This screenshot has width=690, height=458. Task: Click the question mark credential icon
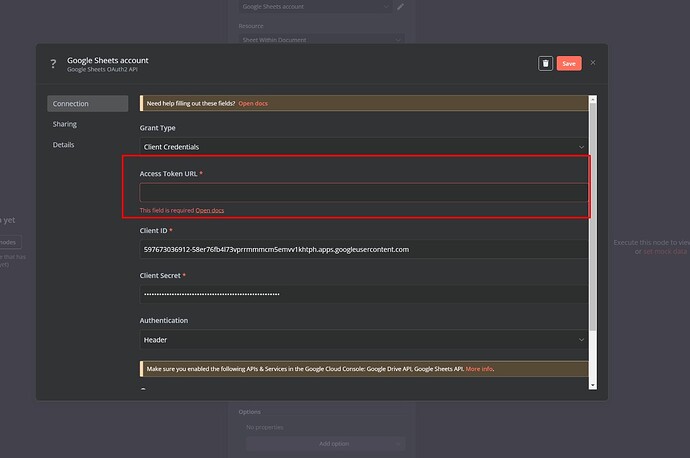(x=53, y=64)
